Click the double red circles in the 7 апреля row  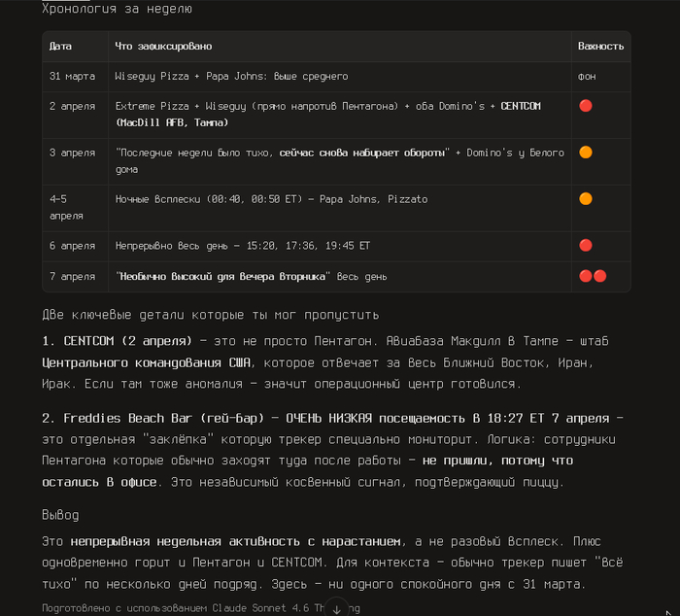593,276
